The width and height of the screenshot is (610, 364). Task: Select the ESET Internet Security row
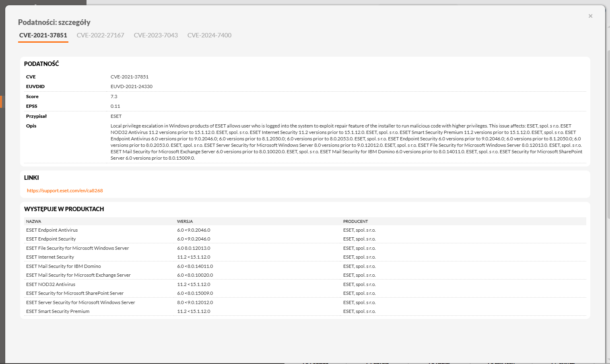(305, 257)
